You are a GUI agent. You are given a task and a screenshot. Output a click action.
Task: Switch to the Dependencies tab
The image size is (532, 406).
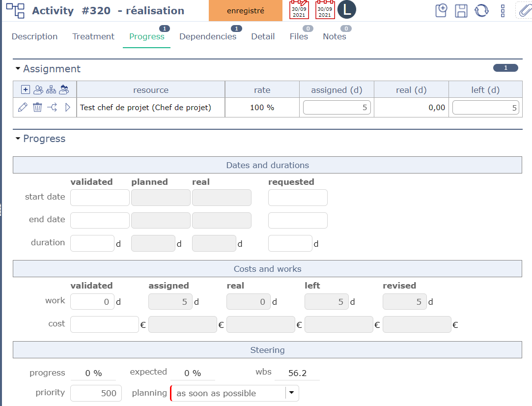click(x=208, y=36)
